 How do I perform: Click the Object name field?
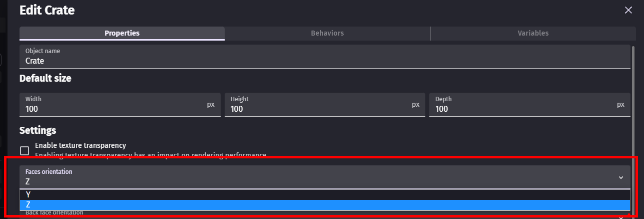[x=324, y=61]
